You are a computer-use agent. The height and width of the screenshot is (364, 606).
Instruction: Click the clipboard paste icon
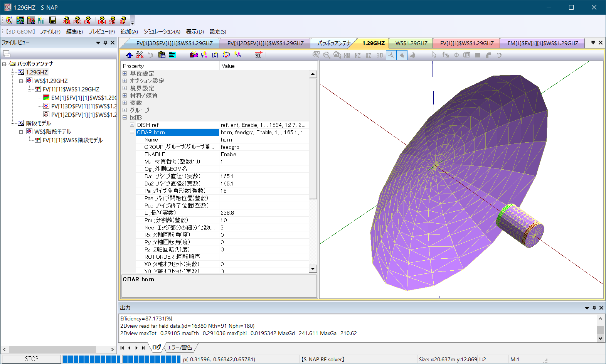coord(162,55)
